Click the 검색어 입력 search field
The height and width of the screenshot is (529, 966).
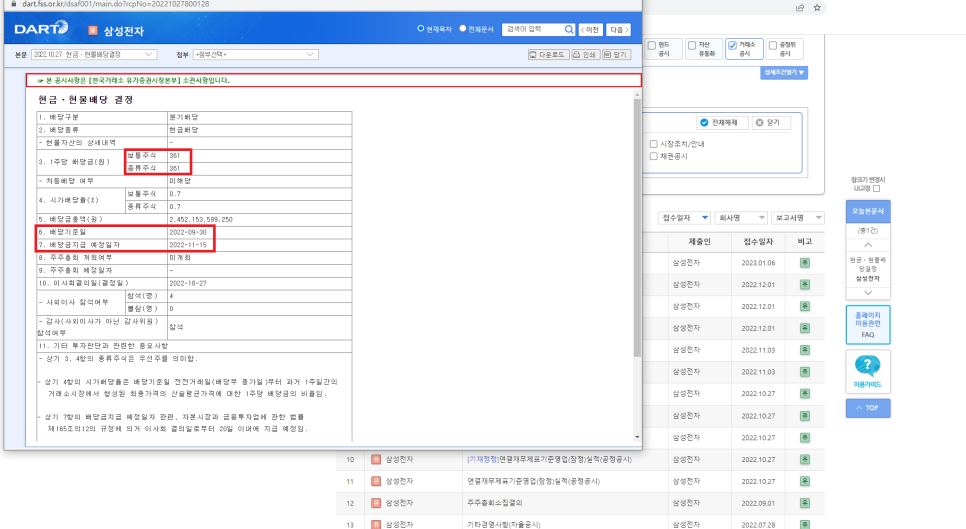pos(533,30)
